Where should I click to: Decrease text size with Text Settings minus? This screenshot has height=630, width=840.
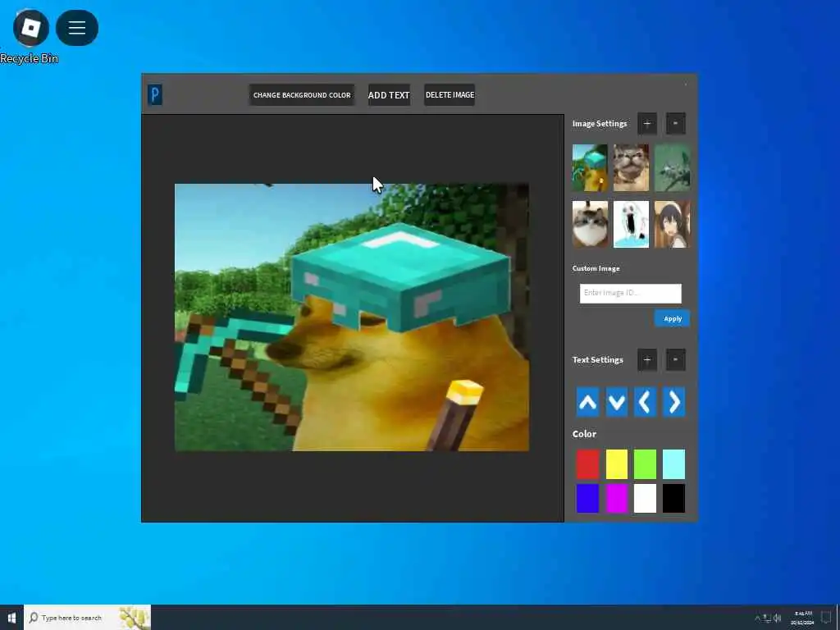676,360
